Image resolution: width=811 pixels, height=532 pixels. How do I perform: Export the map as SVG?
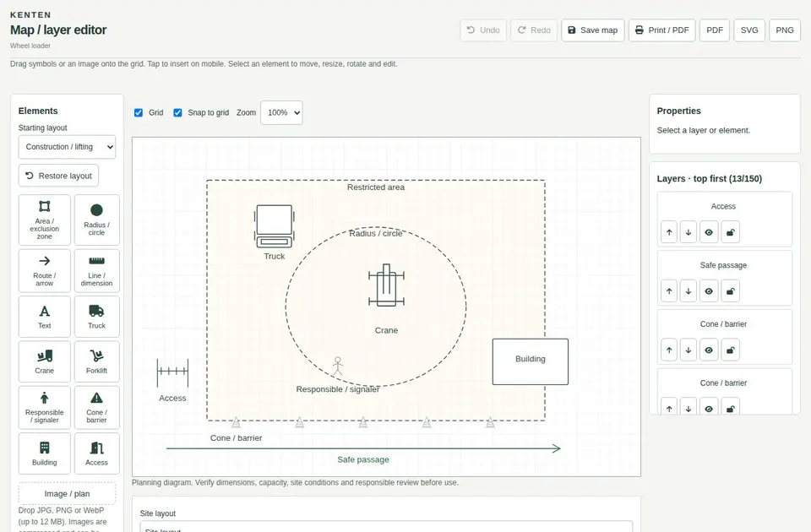[x=749, y=30]
